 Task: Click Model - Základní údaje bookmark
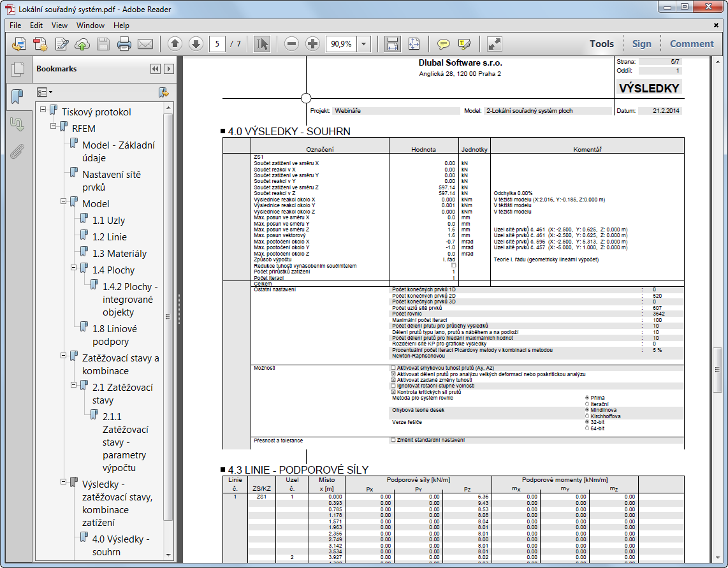tap(119, 152)
